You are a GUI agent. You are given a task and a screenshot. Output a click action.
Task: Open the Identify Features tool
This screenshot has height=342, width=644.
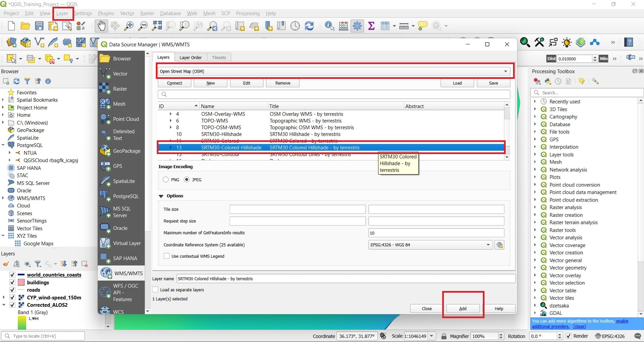[329, 26]
